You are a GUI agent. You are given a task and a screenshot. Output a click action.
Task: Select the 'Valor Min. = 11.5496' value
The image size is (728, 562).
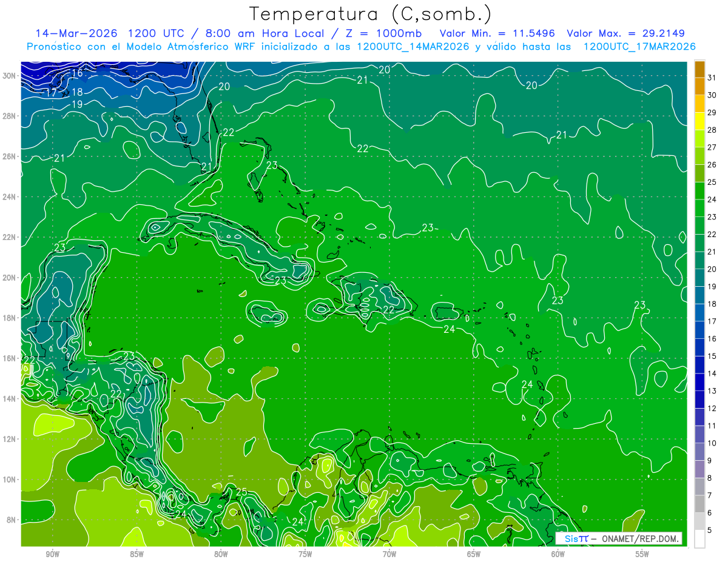click(497, 33)
